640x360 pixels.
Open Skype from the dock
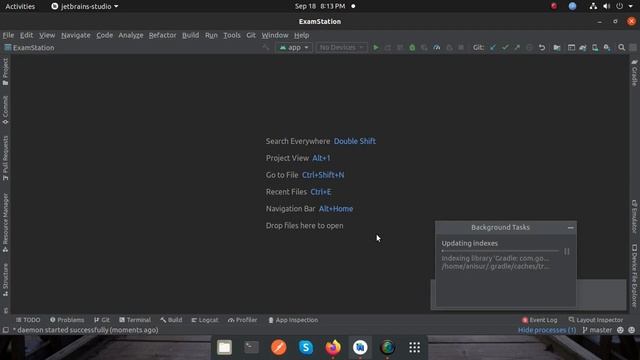tap(306, 347)
